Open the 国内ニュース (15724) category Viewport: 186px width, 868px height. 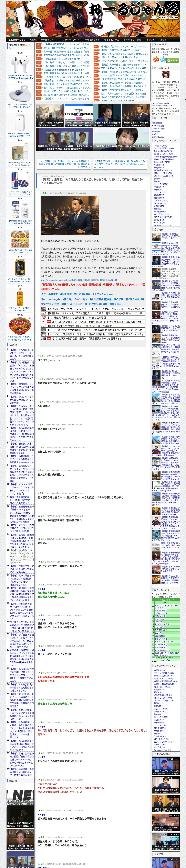(x=163, y=154)
